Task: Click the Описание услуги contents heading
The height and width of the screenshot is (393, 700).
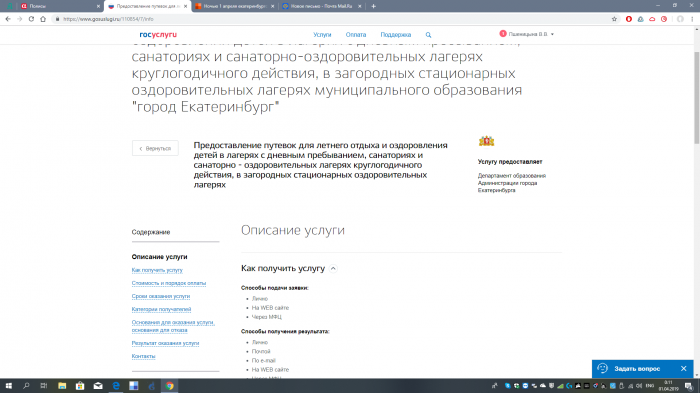Action: pos(159,257)
